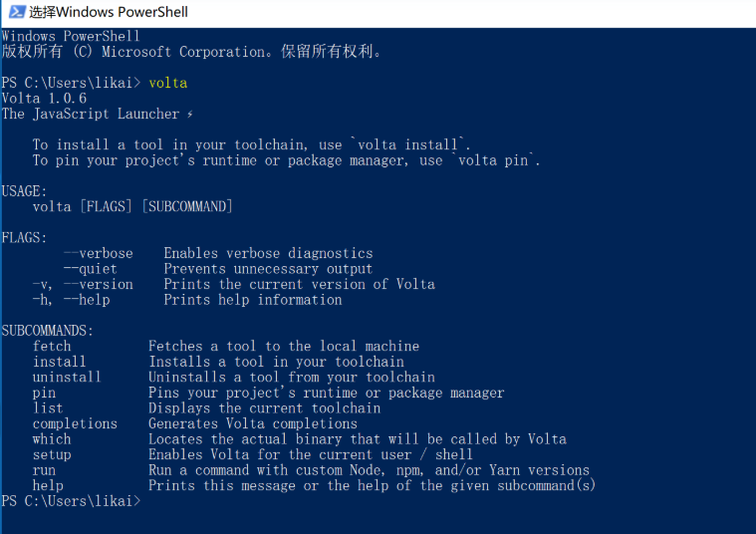Click the 'run' subcommand name
Screen dimensions: 756x534
pyautogui.click(x=44, y=470)
